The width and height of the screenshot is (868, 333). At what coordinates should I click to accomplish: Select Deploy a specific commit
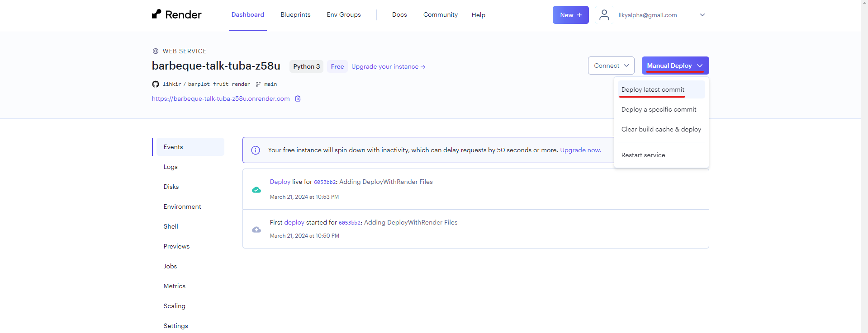[661, 109]
